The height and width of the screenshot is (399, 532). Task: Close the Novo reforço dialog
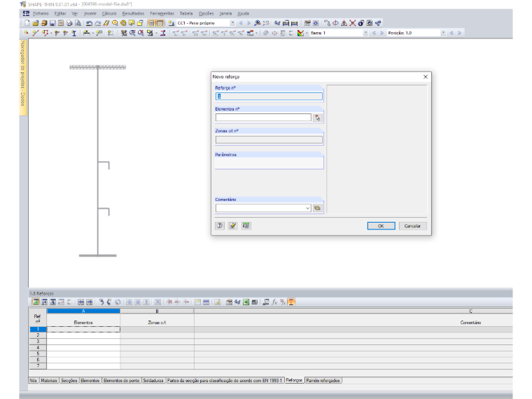426,77
